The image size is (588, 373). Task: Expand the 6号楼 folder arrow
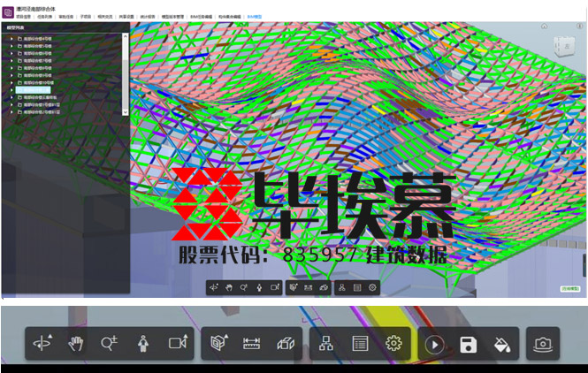click(11, 53)
